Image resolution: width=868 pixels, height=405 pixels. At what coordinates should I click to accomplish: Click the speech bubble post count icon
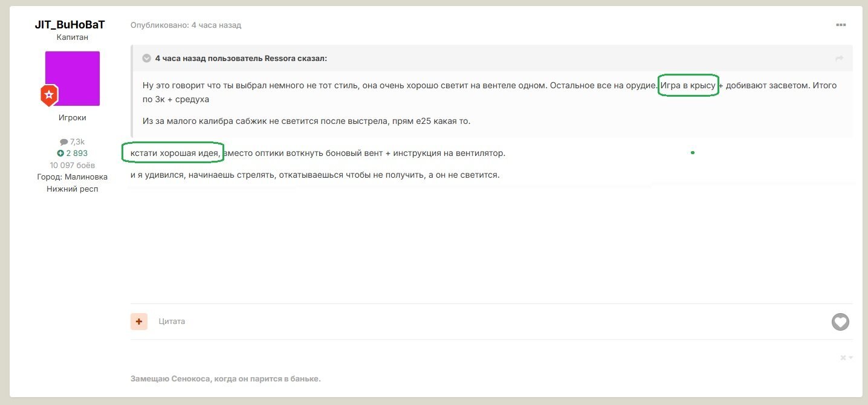click(x=64, y=142)
